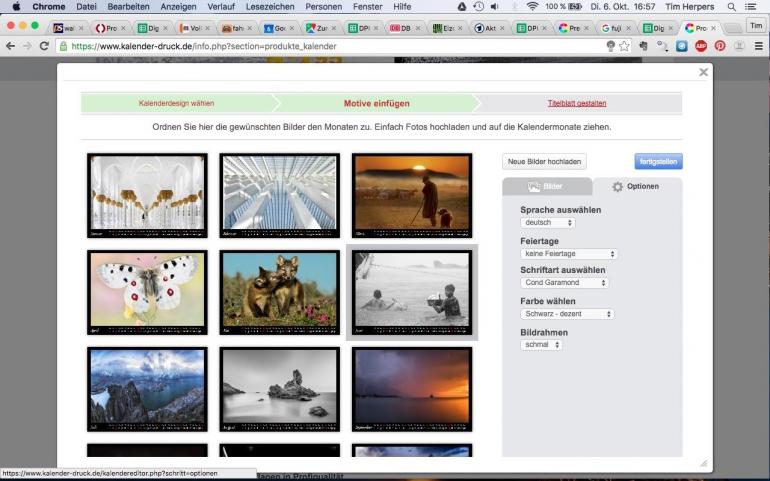Open the Apple menu
This screenshot has height=481, width=770.
(x=16, y=6)
